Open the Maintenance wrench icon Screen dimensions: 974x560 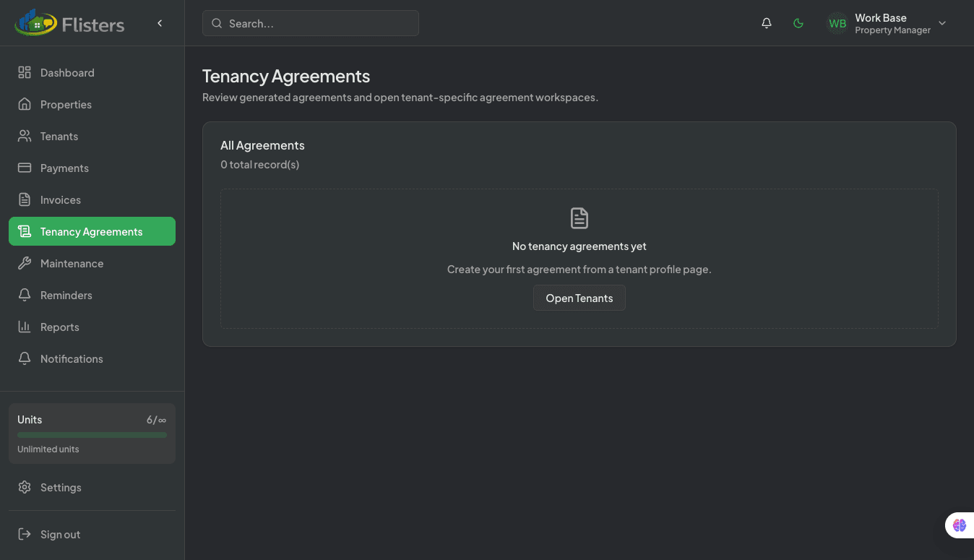click(x=25, y=263)
